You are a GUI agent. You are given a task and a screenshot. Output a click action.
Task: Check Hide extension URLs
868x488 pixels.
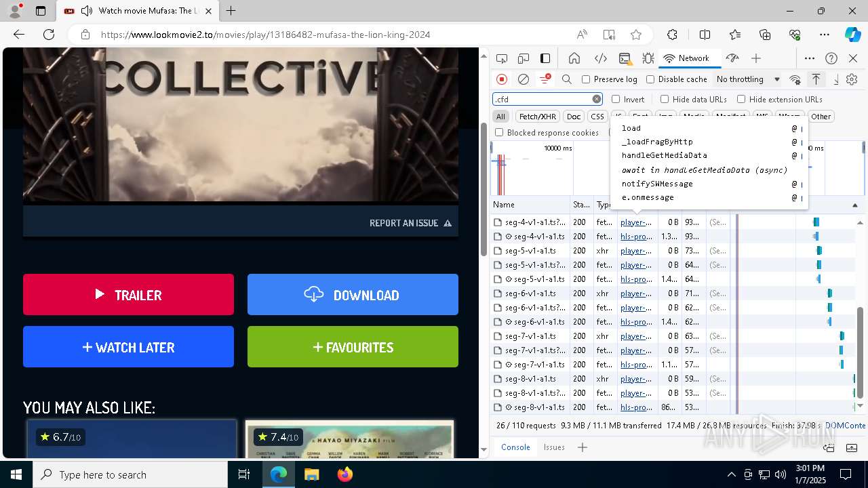coord(741,99)
